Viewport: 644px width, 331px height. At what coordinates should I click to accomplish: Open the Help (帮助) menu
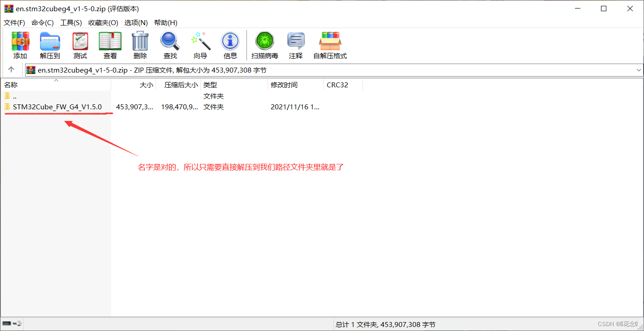(166, 22)
